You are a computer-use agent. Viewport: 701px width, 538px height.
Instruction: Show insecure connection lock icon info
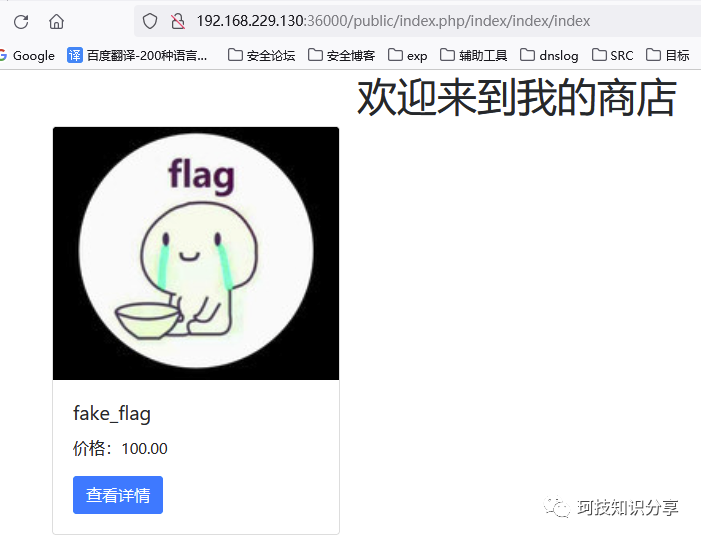178,21
